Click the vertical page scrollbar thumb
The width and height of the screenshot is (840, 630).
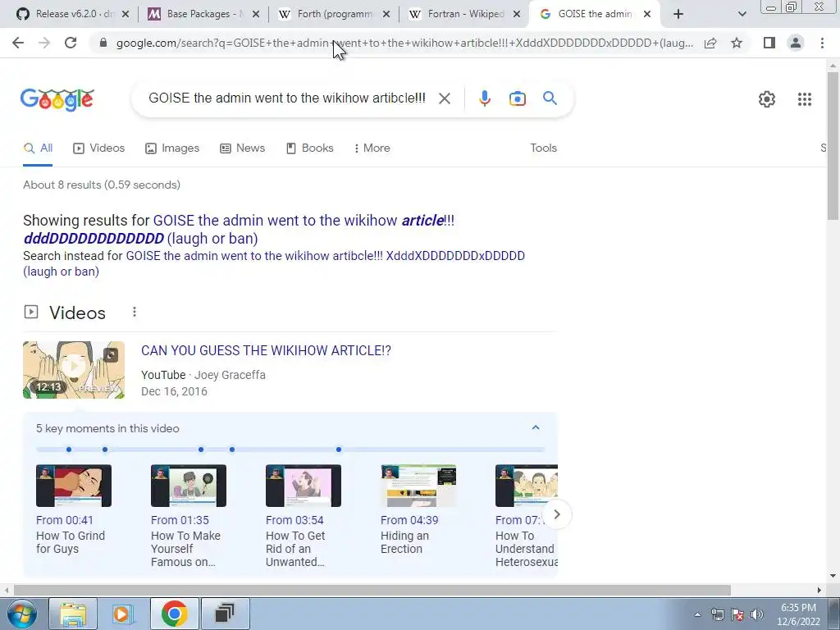tap(833, 145)
